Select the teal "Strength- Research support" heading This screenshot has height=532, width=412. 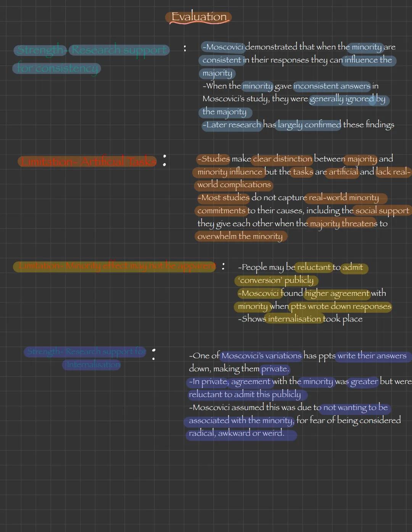pyautogui.click(x=92, y=50)
